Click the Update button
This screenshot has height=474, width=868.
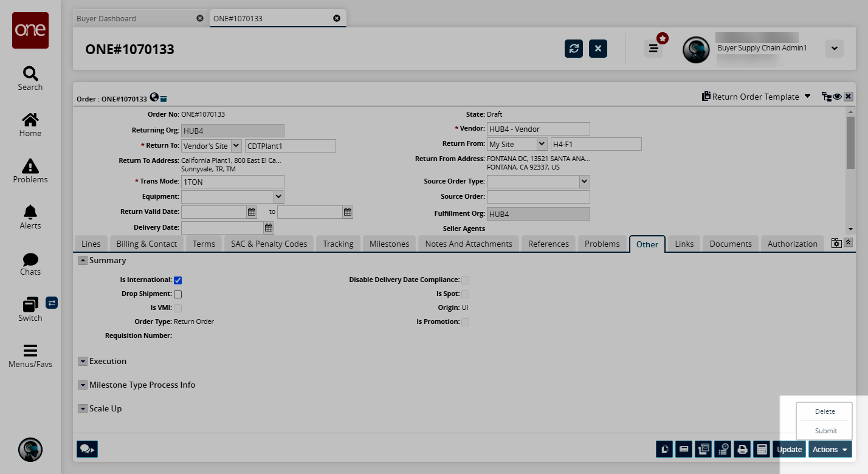(x=789, y=450)
